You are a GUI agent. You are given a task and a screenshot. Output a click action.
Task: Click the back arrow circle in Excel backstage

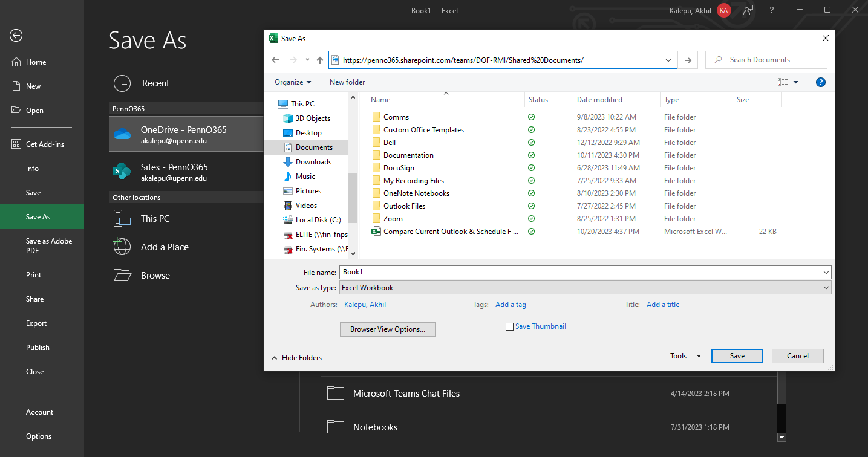click(x=16, y=36)
